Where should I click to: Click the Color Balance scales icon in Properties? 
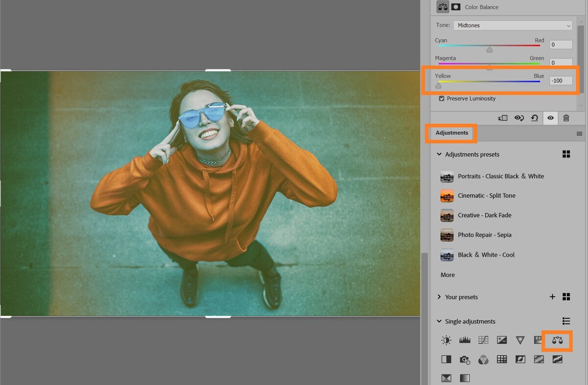coord(443,7)
